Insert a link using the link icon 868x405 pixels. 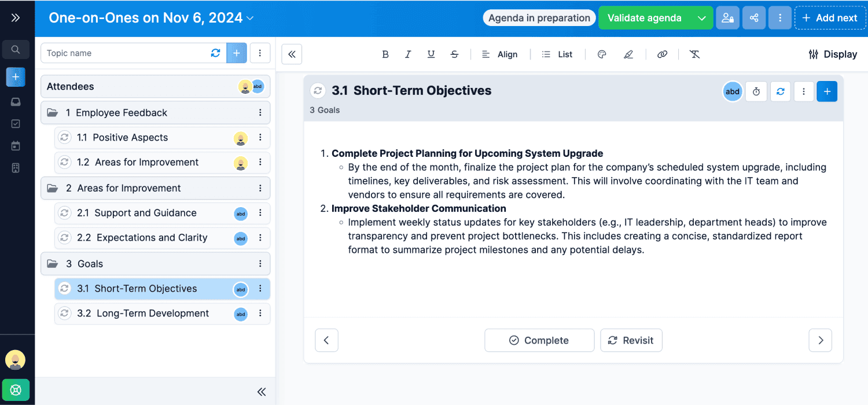662,54
